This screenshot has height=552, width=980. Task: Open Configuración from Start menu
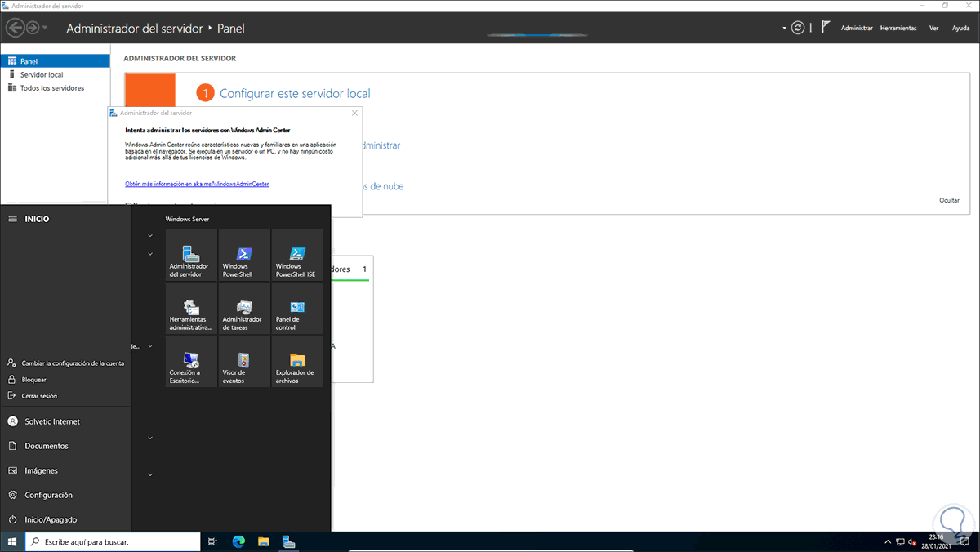point(65,495)
